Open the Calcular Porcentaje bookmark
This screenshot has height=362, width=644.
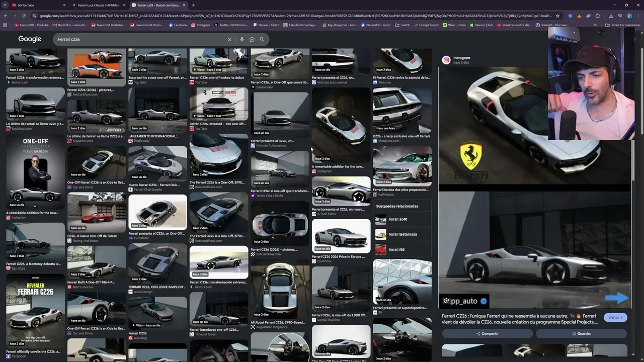[x=300, y=25]
